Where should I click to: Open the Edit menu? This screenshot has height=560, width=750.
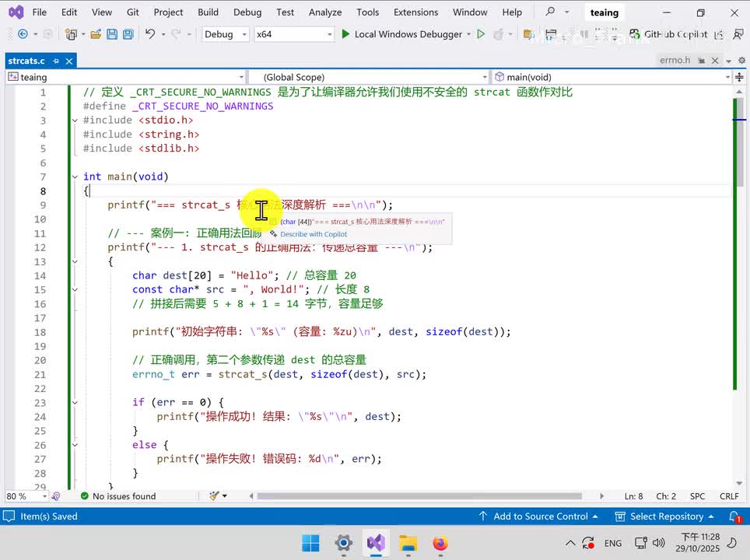69,12
